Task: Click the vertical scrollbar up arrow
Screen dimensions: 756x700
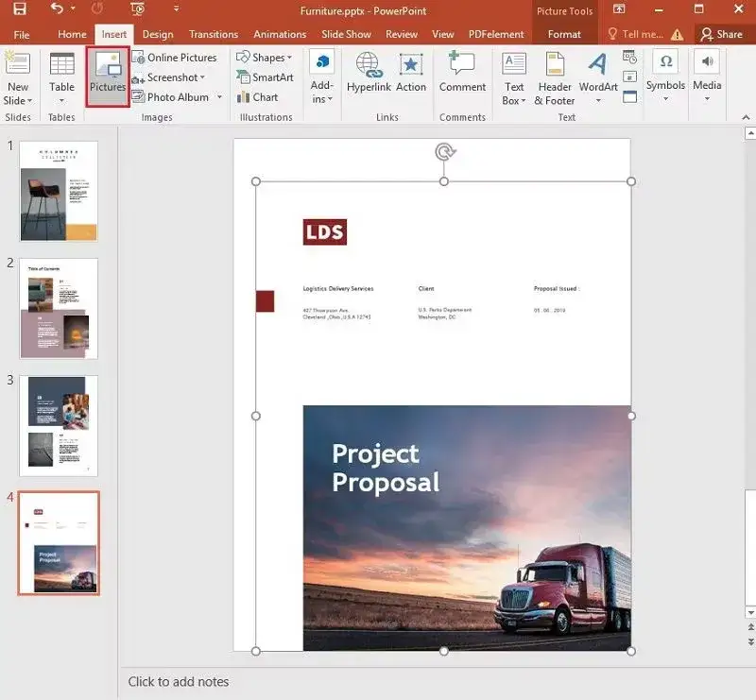Action: pos(750,133)
